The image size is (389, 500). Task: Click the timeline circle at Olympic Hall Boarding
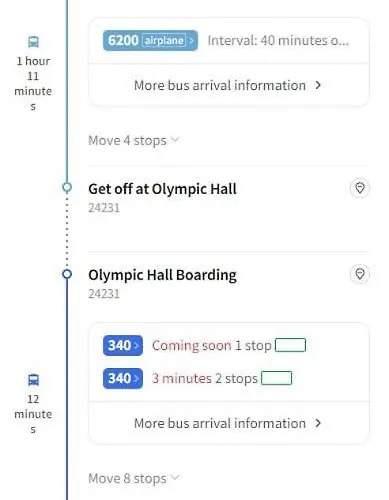coord(67,274)
